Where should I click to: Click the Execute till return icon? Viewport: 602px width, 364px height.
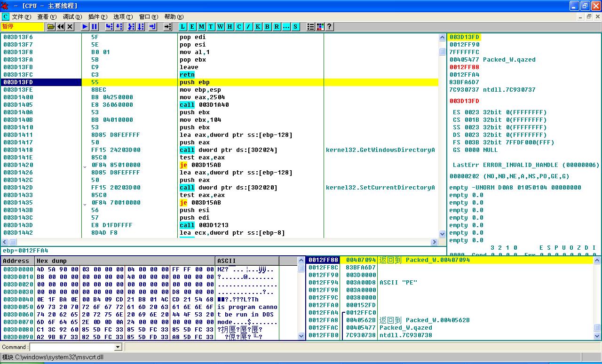(x=153, y=27)
